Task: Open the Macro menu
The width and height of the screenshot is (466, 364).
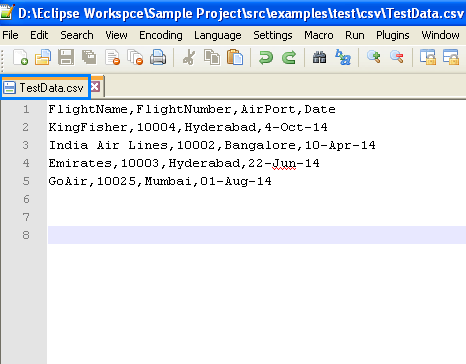Action: tap(319, 35)
